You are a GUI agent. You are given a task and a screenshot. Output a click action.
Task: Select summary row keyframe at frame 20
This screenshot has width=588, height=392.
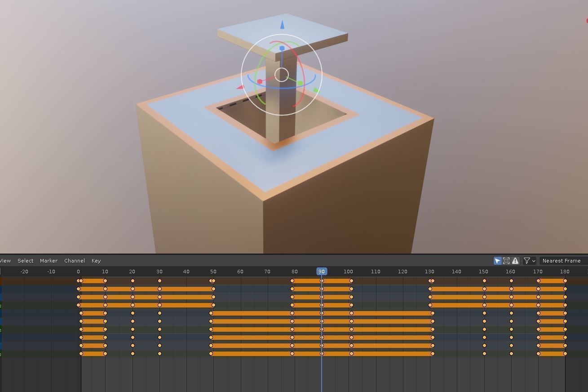133,281
